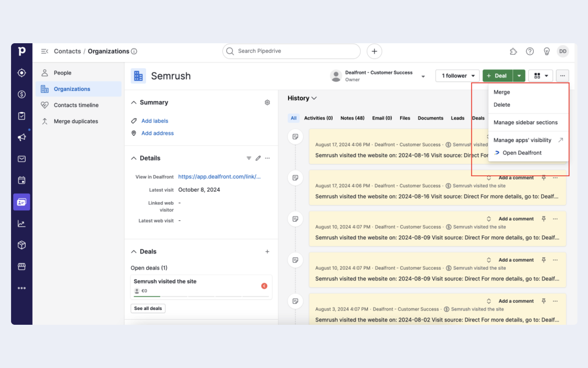Click the help question mark icon
This screenshot has width=588, height=368.
pos(530,52)
